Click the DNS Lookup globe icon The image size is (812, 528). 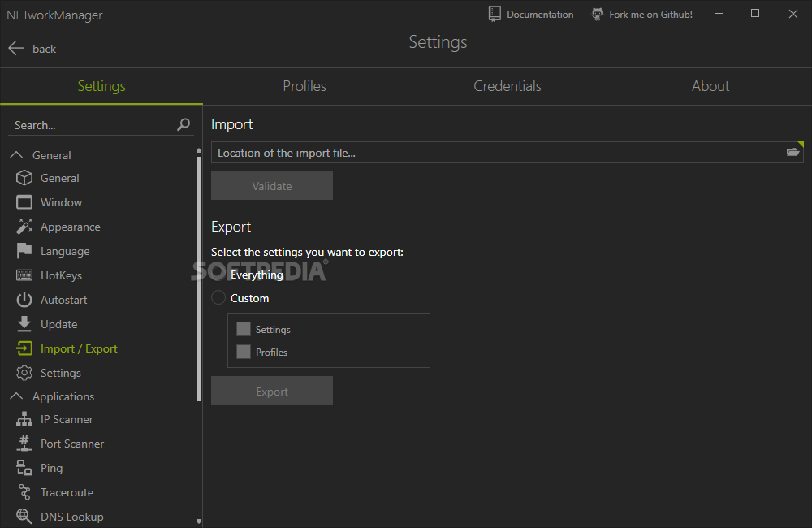pyautogui.click(x=24, y=516)
